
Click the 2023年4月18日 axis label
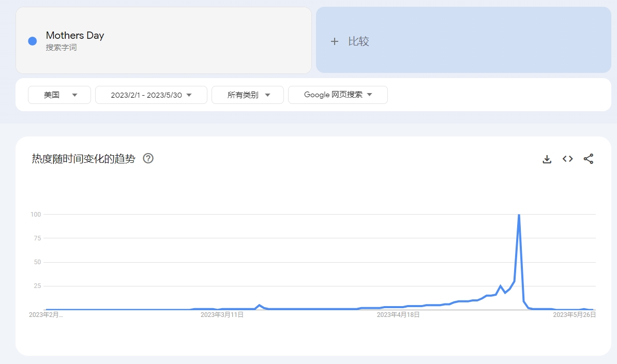(x=398, y=314)
